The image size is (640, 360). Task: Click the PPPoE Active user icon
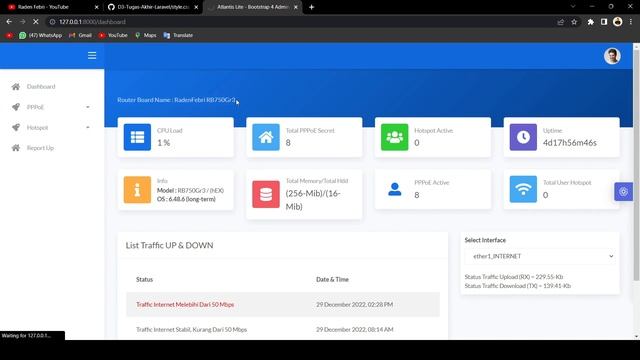[394, 189]
